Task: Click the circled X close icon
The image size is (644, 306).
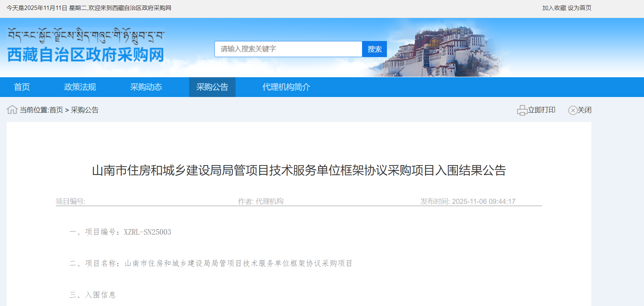Action: coord(572,110)
